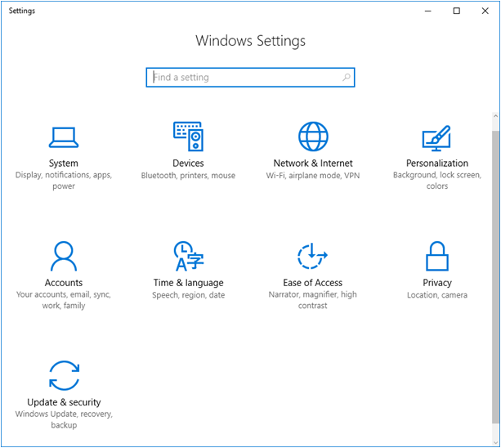
Task: Open the System settings laptop icon
Action: click(x=64, y=137)
